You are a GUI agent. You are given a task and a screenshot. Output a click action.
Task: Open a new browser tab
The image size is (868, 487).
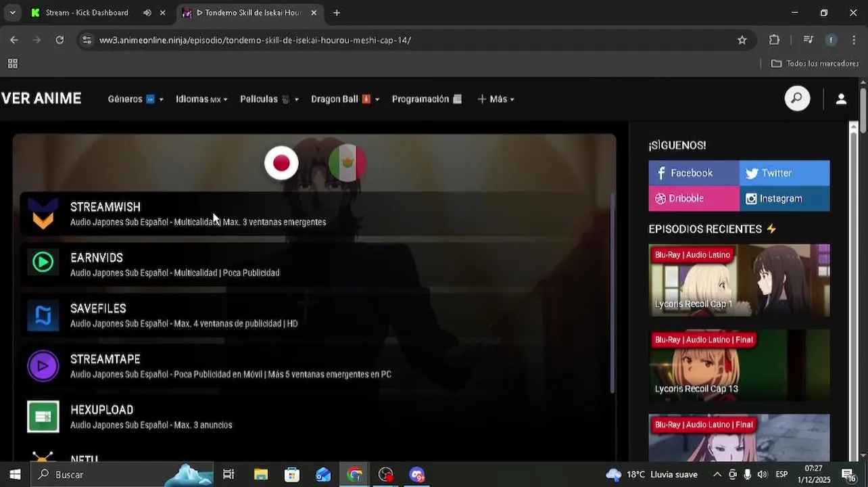(x=337, y=13)
